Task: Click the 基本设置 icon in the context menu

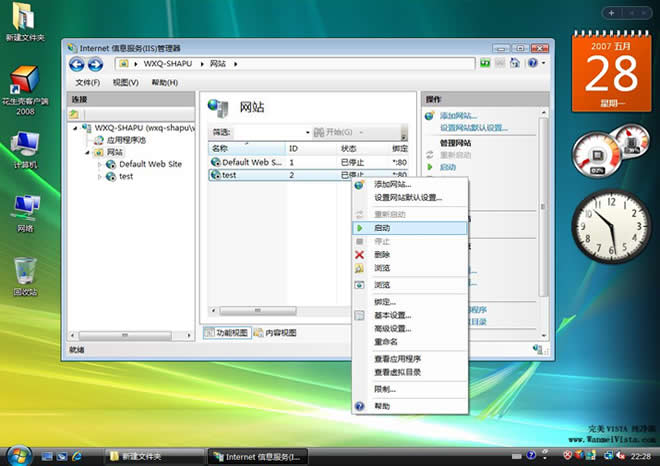Action: [360, 315]
